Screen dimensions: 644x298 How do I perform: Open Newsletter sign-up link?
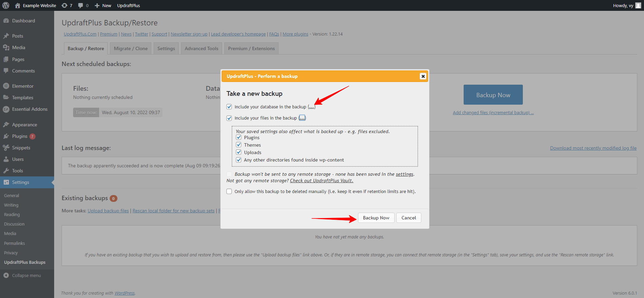(189, 34)
